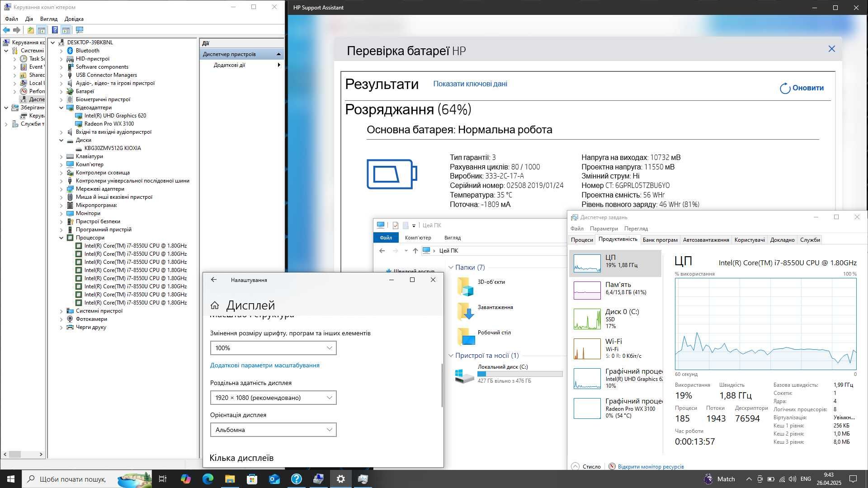868x488 pixels.
Task: Open the Параметри menu in Task Manager
Action: point(604,229)
